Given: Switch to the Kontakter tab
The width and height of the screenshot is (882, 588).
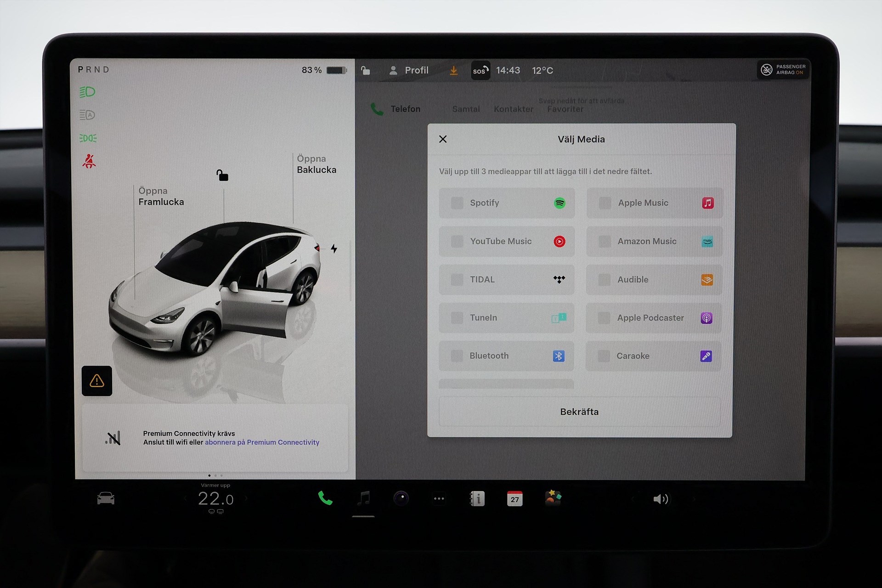Looking at the screenshot, I should coord(514,109).
